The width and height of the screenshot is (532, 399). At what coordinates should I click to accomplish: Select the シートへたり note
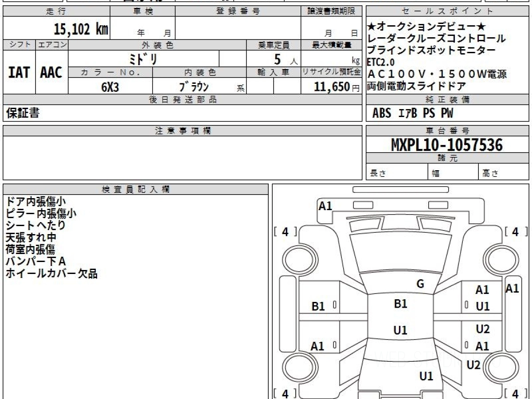(36, 226)
